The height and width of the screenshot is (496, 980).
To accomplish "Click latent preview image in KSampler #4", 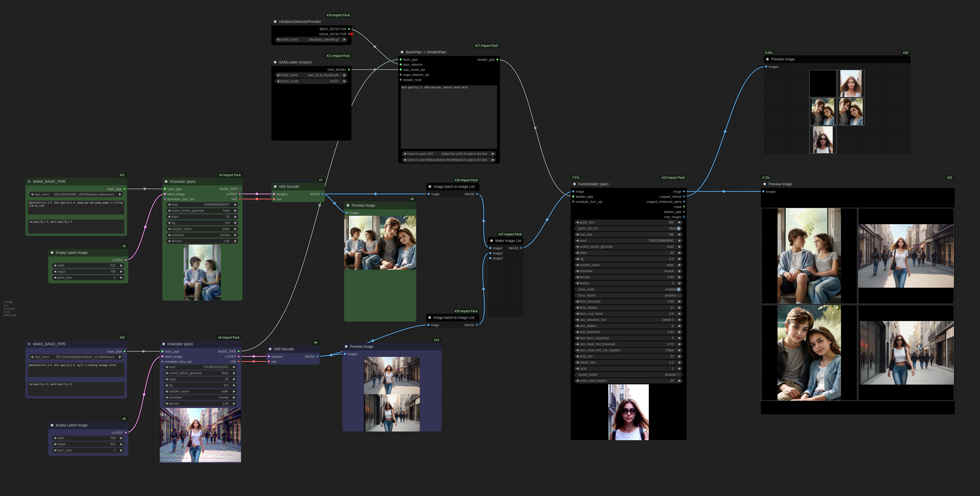I will (200, 436).
